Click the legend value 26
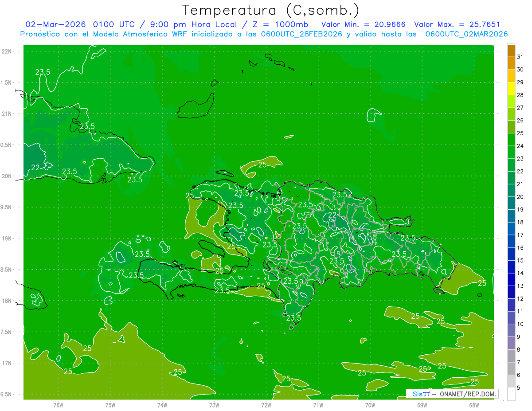Image resolution: width=532 pixels, height=411 pixels. point(520,120)
